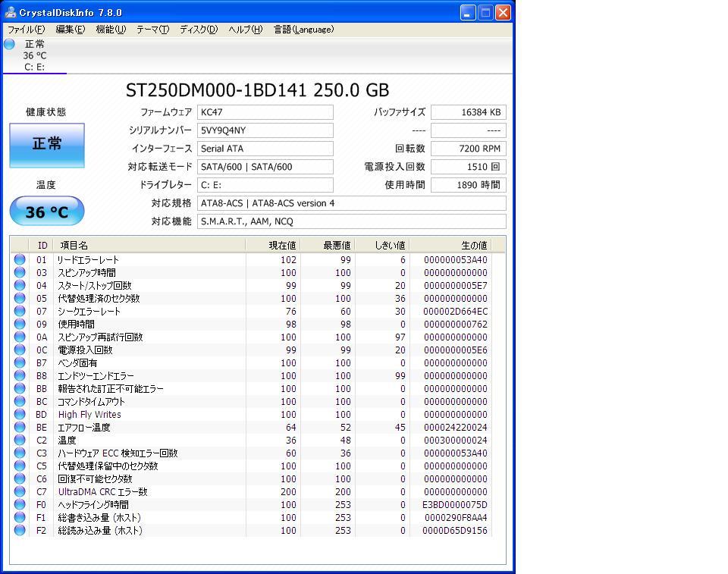
Task: Click status icon of row BC コマンドタイムアウト
Action: pos(20,401)
